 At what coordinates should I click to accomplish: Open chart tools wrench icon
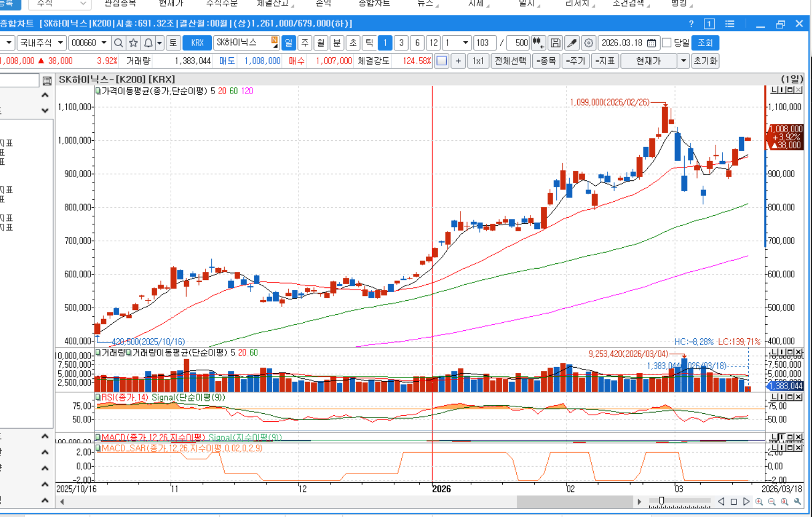[x=798, y=501]
